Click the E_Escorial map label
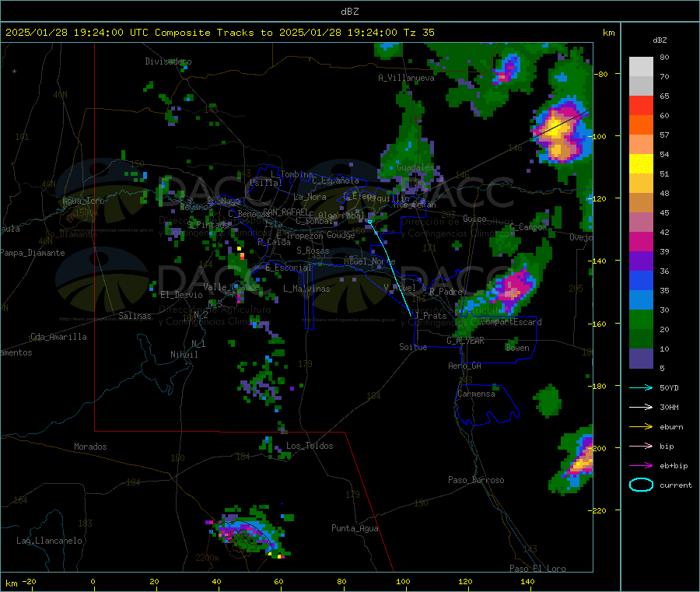 (288, 268)
